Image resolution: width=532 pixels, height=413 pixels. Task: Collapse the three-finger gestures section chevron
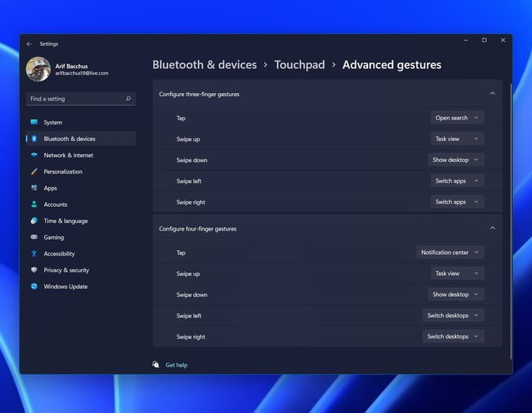tap(492, 93)
